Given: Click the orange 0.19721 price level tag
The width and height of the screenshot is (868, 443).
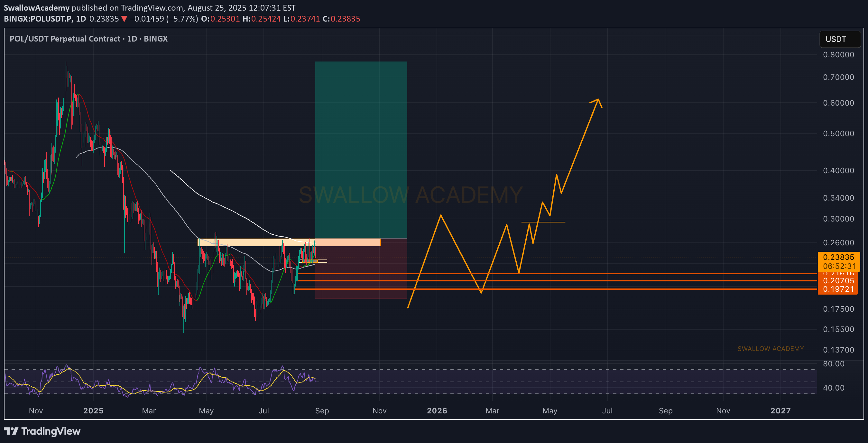Looking at the screenshot, I should [x=838, y=289].
